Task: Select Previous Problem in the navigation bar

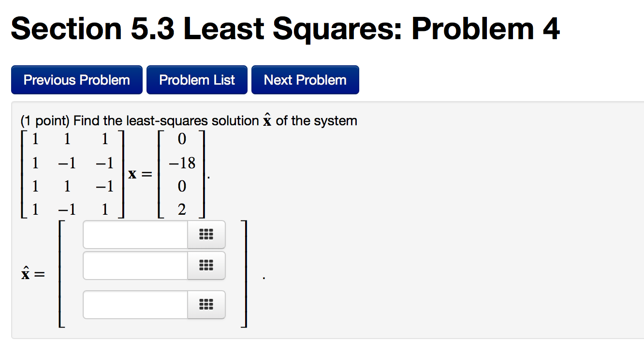Action: [76, 79]
